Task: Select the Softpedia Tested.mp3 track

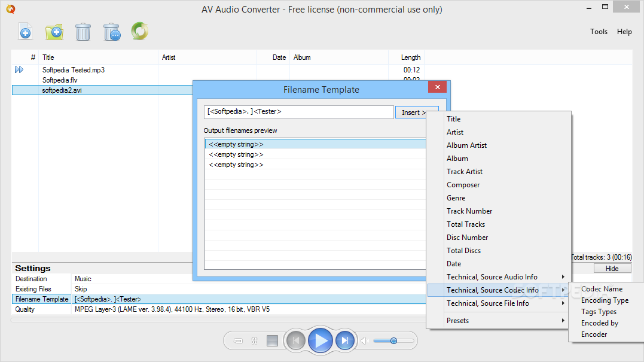Action: tap(74, 70)
